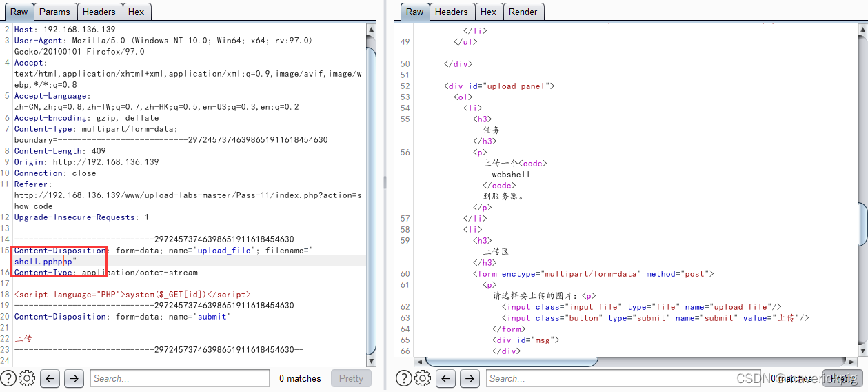
Task: Select the response Raw tab
Action: coord(414,12)
